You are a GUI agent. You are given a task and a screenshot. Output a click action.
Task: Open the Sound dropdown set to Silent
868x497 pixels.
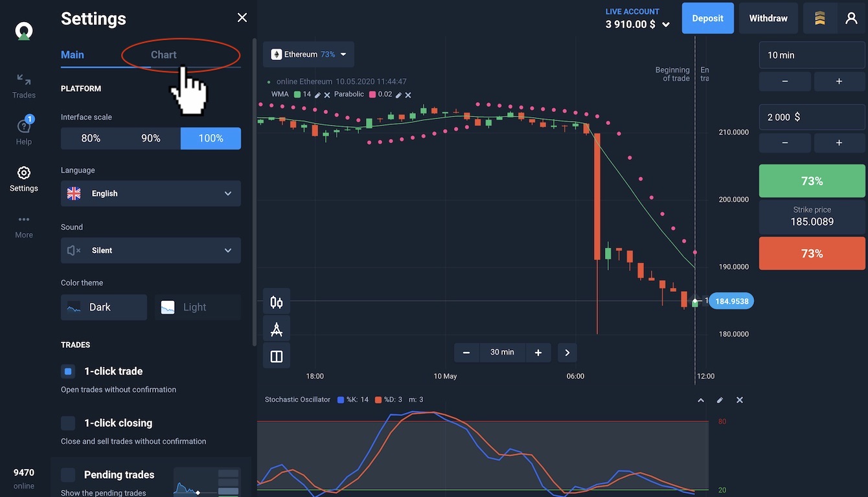[x=150, y=250]
